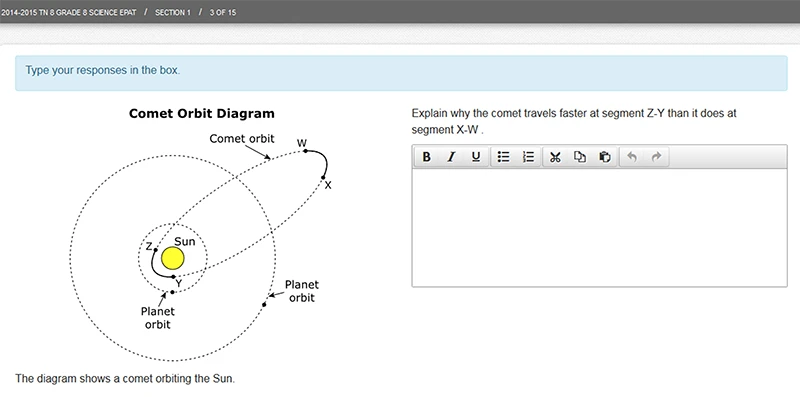Image resolution: width=800 pixels, height=397 pixels.
Task: Click the 'SECTION 1' breadcrumb
Action: 172,13
